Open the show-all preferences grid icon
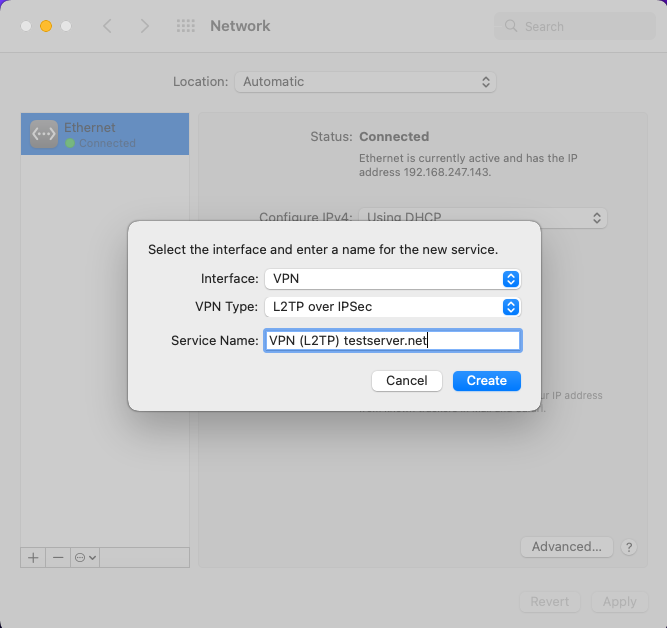Image resolution: width=667 pixels, height=628 pixels. 186,26
